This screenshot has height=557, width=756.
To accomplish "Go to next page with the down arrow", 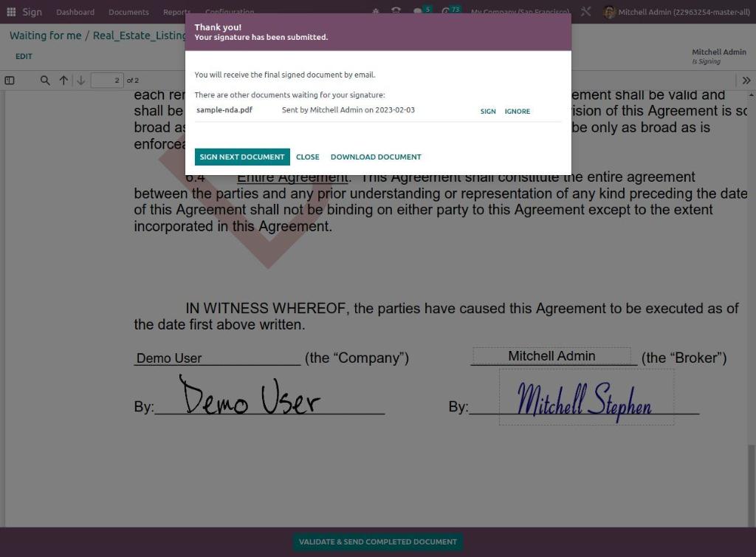I will [x=81, y=80].
